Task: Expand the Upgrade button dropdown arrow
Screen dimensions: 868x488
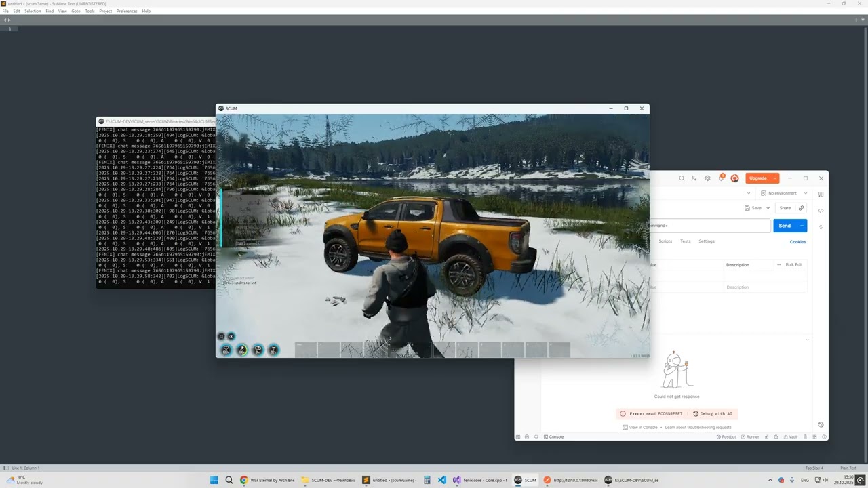Action: 775,178
